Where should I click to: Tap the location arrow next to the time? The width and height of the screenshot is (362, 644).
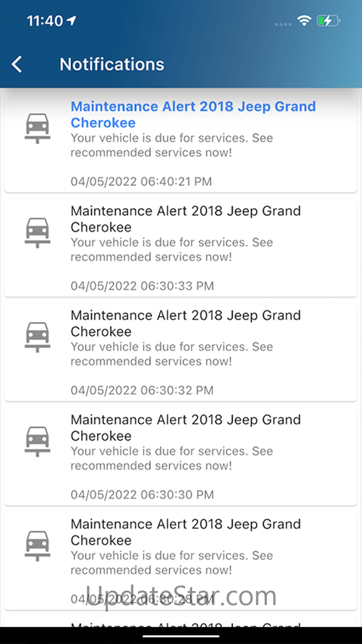(71, 20)
